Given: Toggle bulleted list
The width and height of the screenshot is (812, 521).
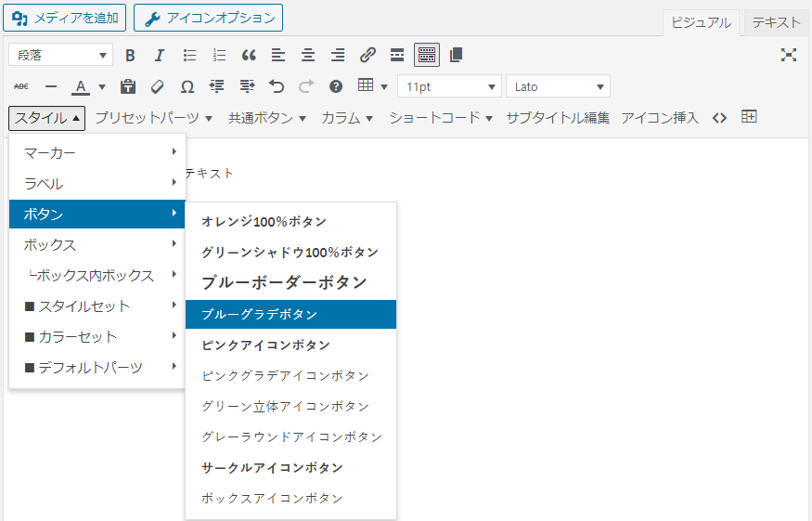Looking at the screenshot, I should coord(189,55).
